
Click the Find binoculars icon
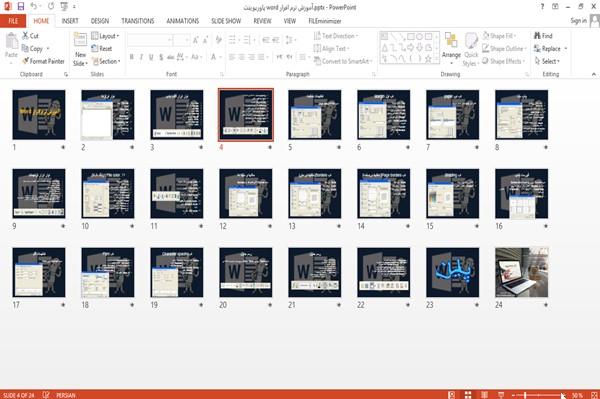click(537, 36)
